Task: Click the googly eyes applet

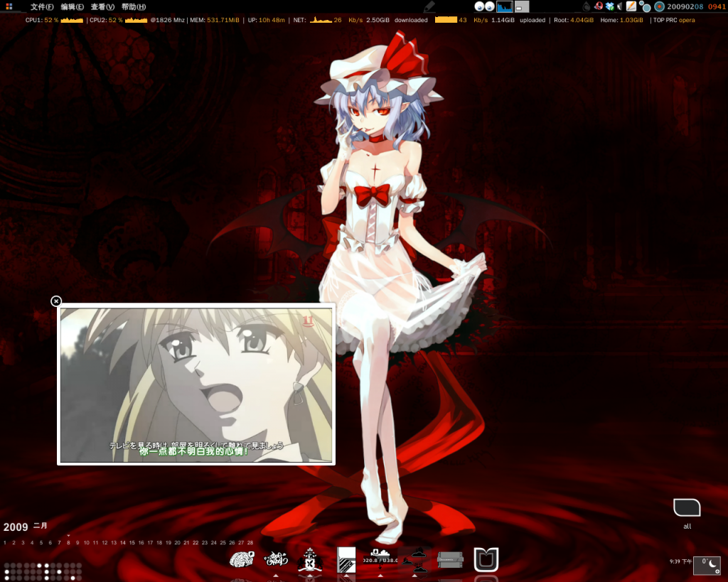Action: coord(485,6)
